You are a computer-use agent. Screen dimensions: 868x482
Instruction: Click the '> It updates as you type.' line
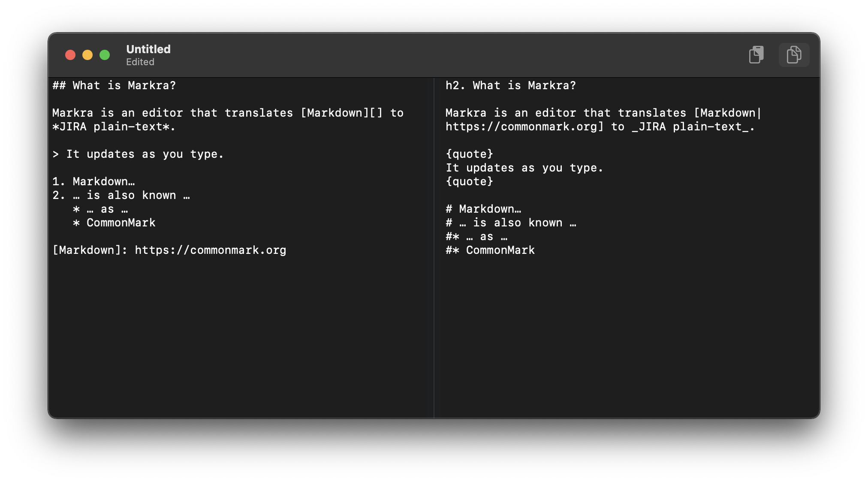coord(138,154)
